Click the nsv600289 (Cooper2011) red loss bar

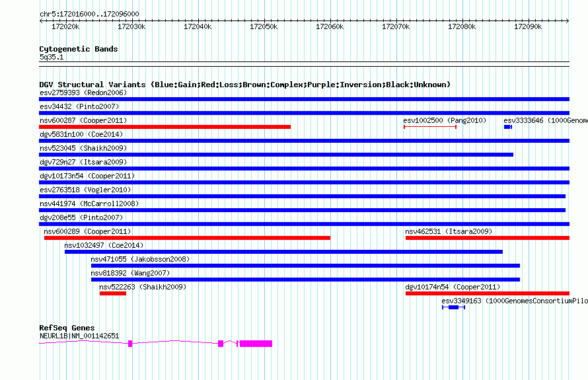[x=187, y=238]
